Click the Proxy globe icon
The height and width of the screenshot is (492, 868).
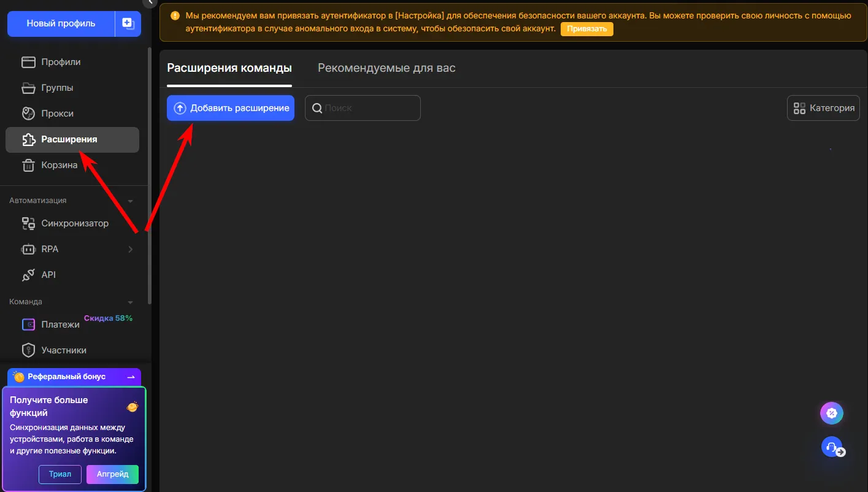28,113
